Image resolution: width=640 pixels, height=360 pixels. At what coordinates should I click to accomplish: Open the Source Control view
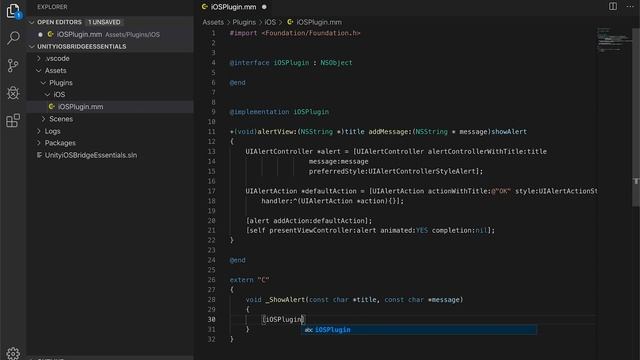tap(13, 65)
